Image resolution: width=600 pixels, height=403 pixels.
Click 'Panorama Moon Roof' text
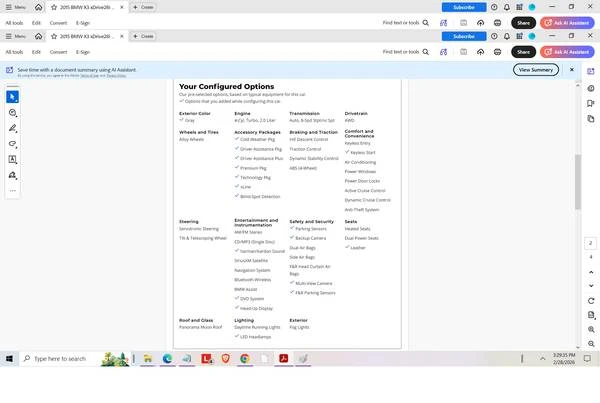pos(201,327)
